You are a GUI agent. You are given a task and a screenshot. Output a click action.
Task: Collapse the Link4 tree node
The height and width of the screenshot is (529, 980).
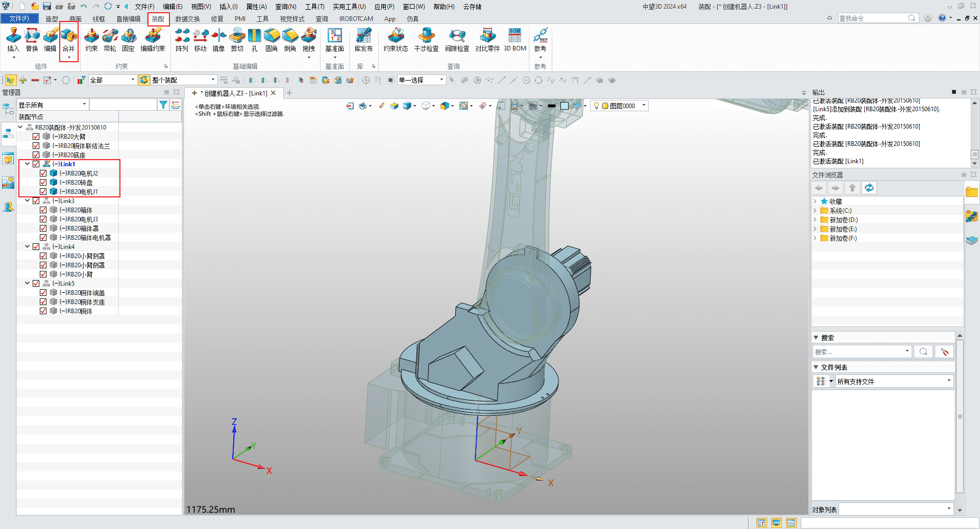(x=27, y=246)
